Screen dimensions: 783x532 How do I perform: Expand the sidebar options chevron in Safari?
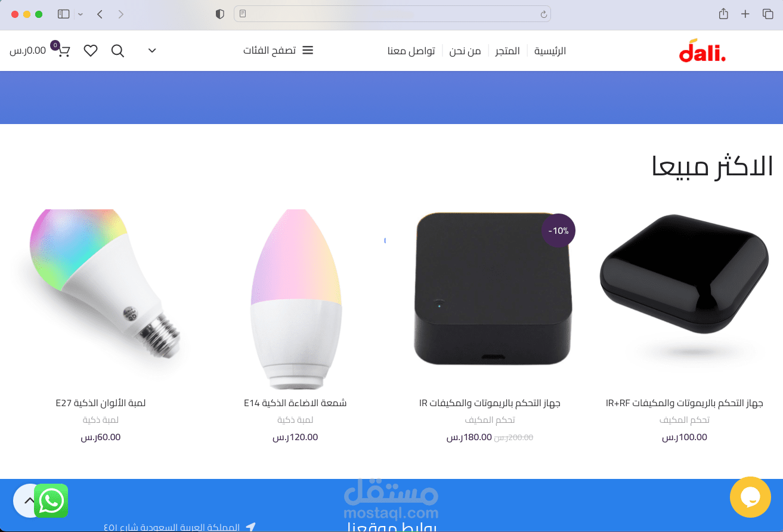point(81,14)
